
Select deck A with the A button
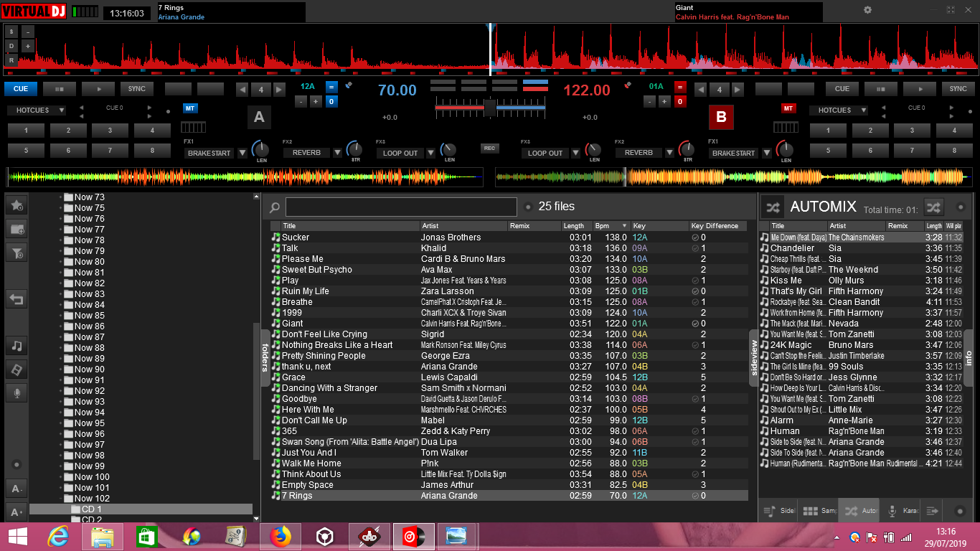(x=259, y=118)
